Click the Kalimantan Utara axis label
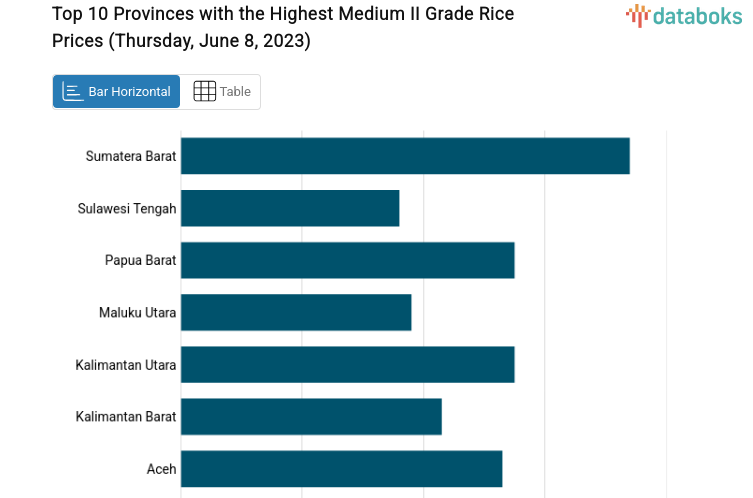753x498 pixels. (126, 364)
